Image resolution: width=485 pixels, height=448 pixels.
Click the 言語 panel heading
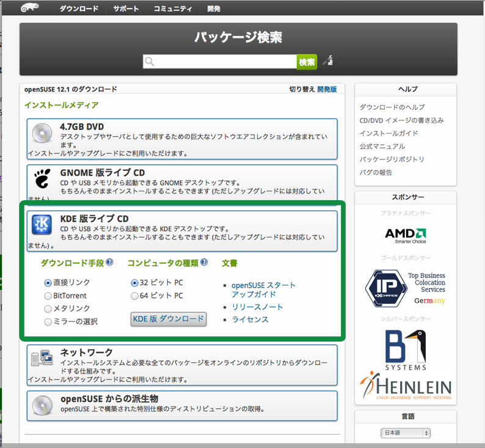(408, 416)
